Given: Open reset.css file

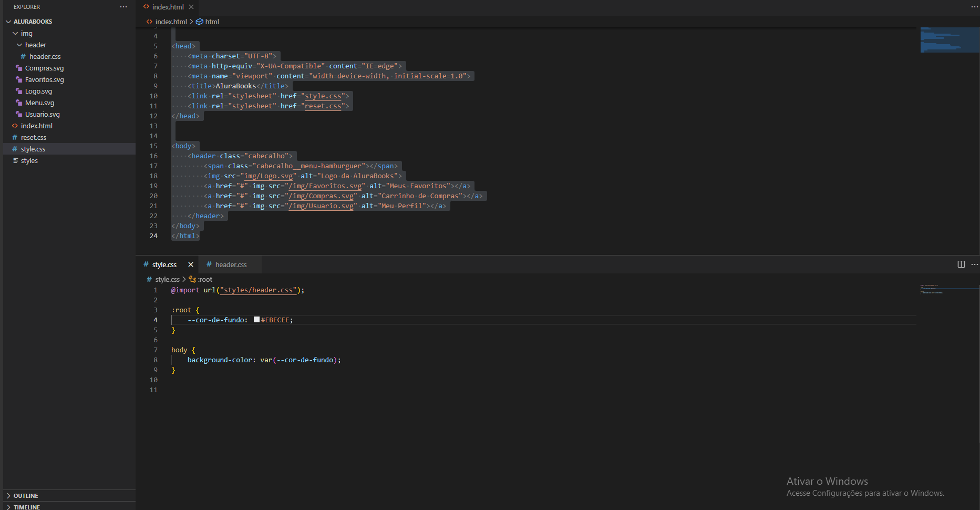Looking at the screenshot, I should (33, 137).
